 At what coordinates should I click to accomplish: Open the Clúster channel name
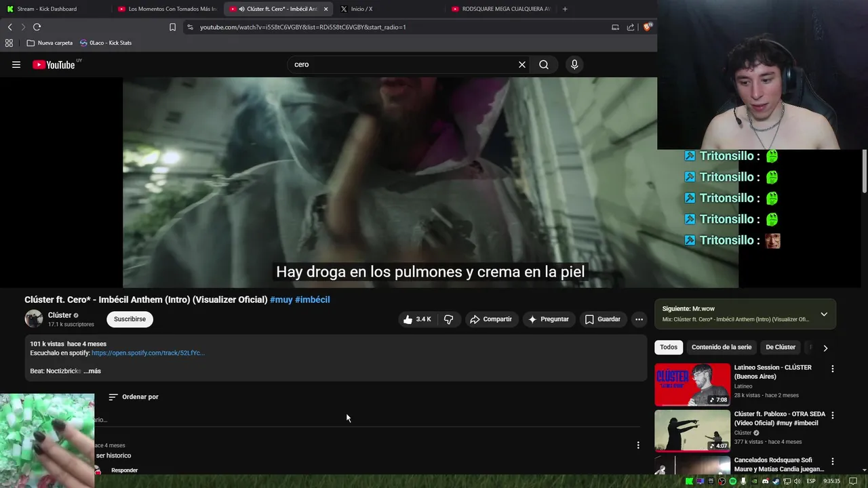coord(60,315)
